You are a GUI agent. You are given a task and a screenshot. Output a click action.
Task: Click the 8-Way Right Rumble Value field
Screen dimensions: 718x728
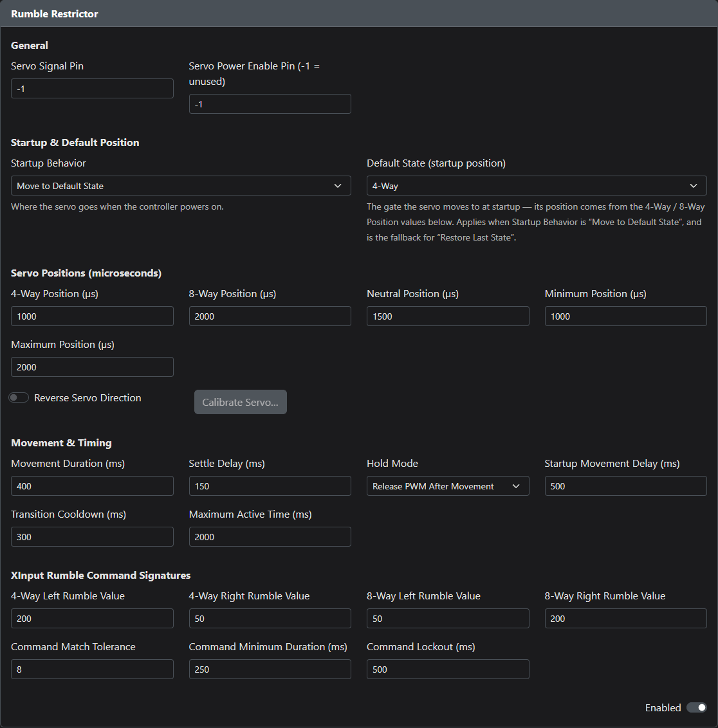click(625, 619)
